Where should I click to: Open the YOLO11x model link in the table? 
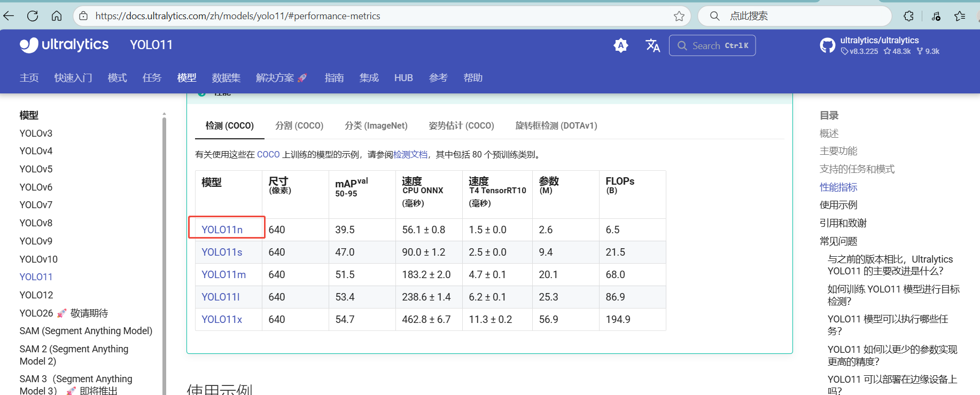pyautogui.click(x=222, y=319)
